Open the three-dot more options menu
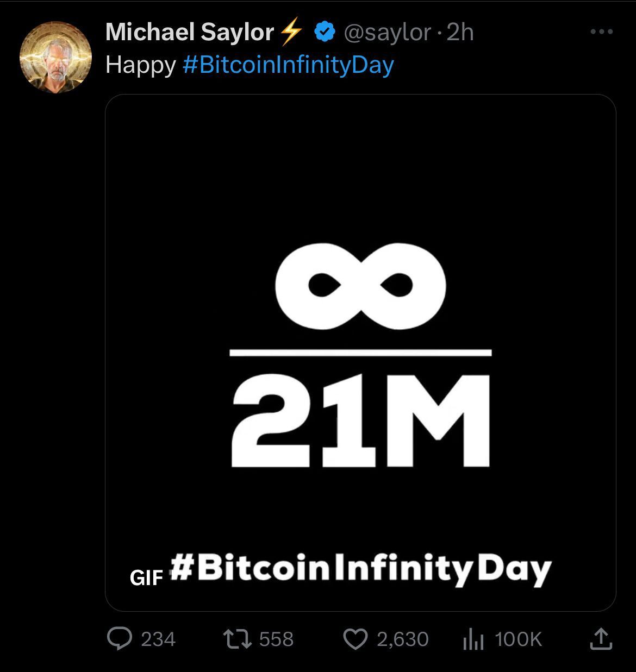Screen dimensions: 636x672 pyautogui.click(x=602, y=32)
